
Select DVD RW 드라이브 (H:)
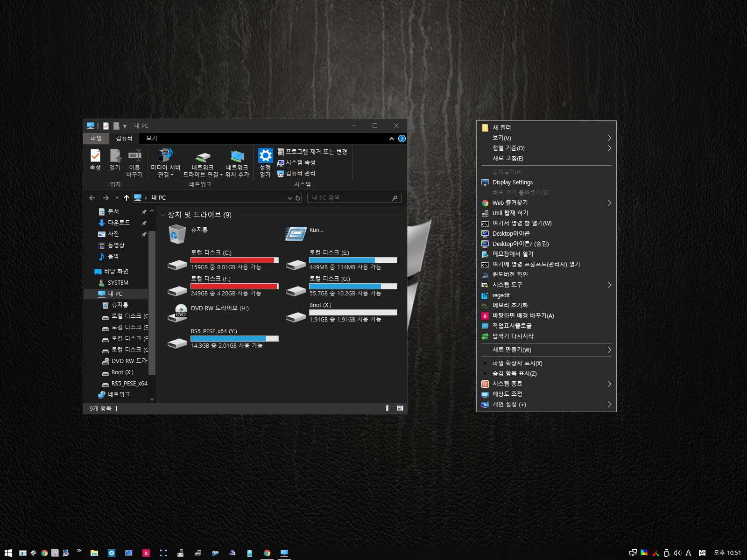click(209, 313)
